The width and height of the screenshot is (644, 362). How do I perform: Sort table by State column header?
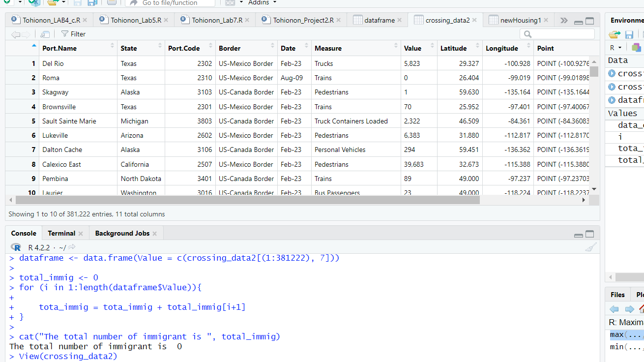coord(141,48)
